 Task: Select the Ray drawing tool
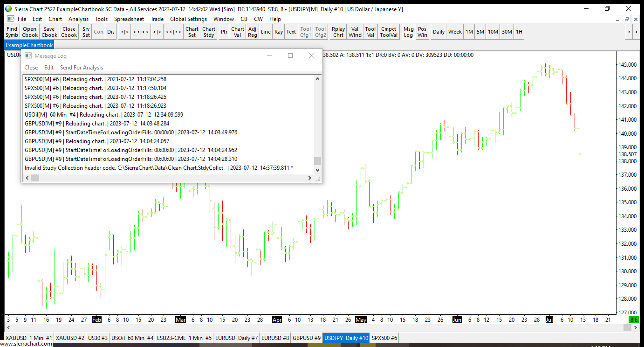click(279, 32)
